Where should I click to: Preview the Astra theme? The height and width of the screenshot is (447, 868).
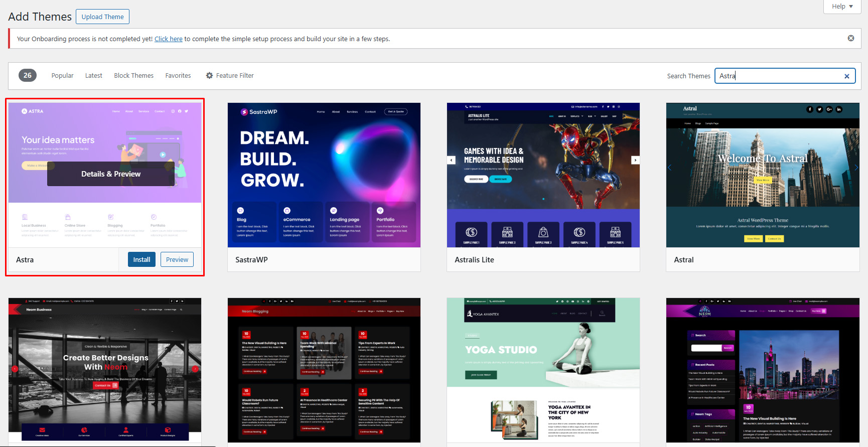coord(177,259)
